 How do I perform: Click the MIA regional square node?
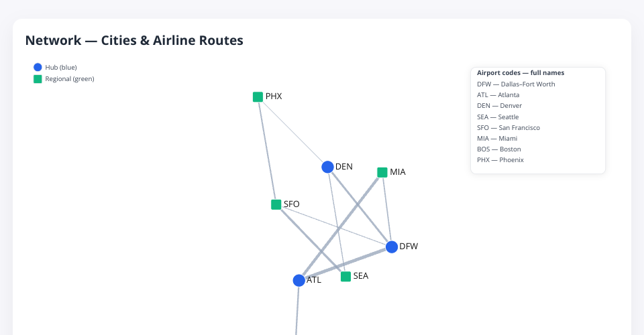click(x=382, y=172)
